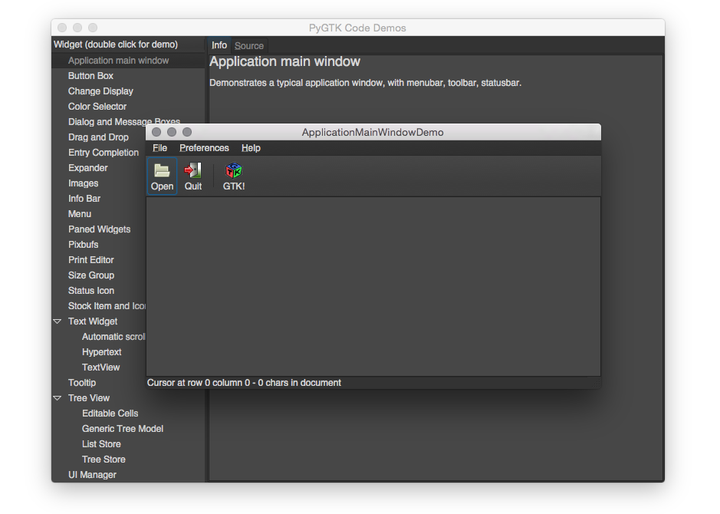Select the Tooltip demo entry
This screenshot has height=514, width=720.
(82, 383)
